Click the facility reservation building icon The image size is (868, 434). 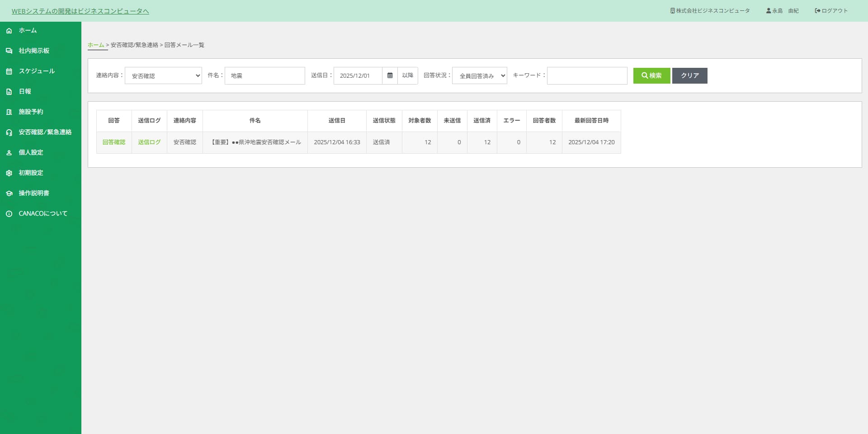pos(9,112)
